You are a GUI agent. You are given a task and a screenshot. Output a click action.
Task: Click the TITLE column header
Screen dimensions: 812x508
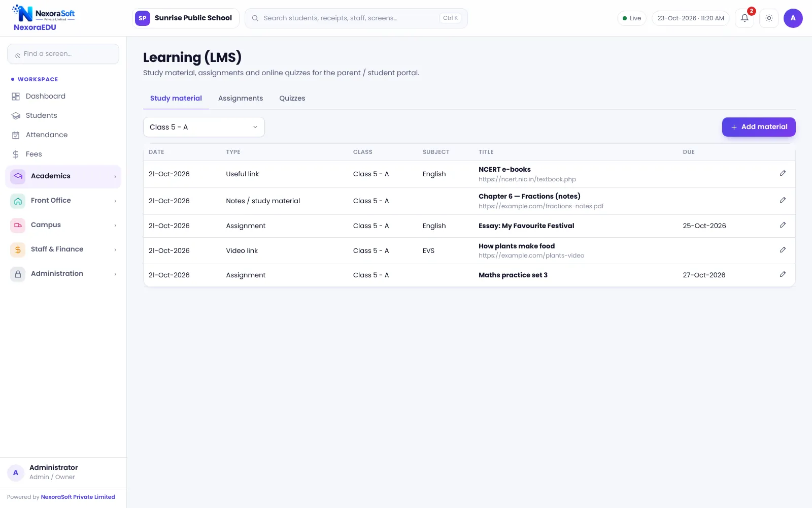(486, 152)
